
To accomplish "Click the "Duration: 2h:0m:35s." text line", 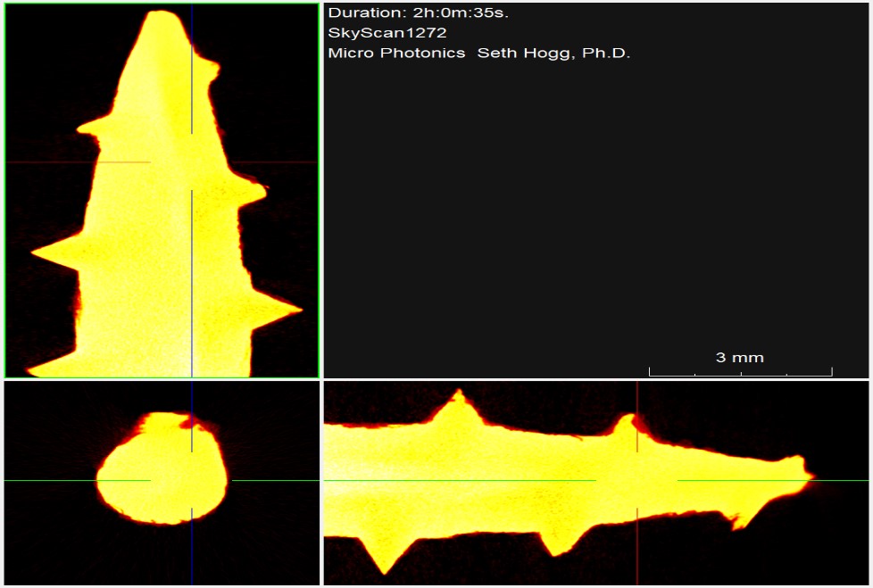I will (x=418, y=13).
